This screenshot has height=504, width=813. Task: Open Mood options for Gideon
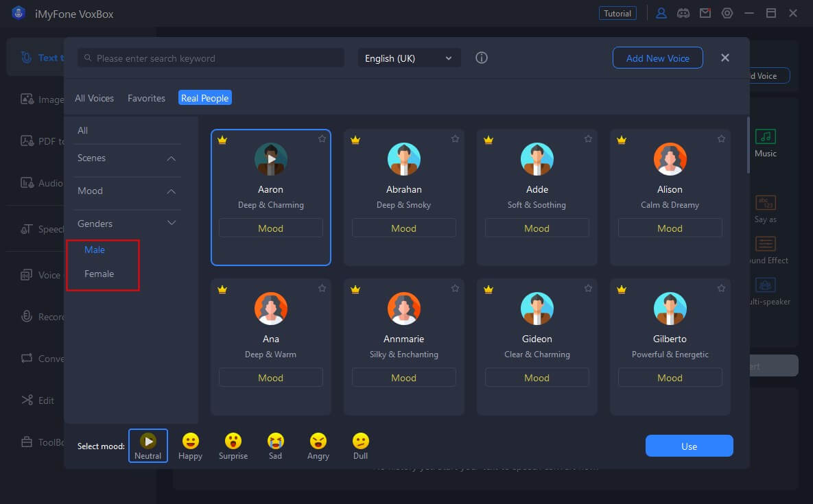tap(537, 378)
